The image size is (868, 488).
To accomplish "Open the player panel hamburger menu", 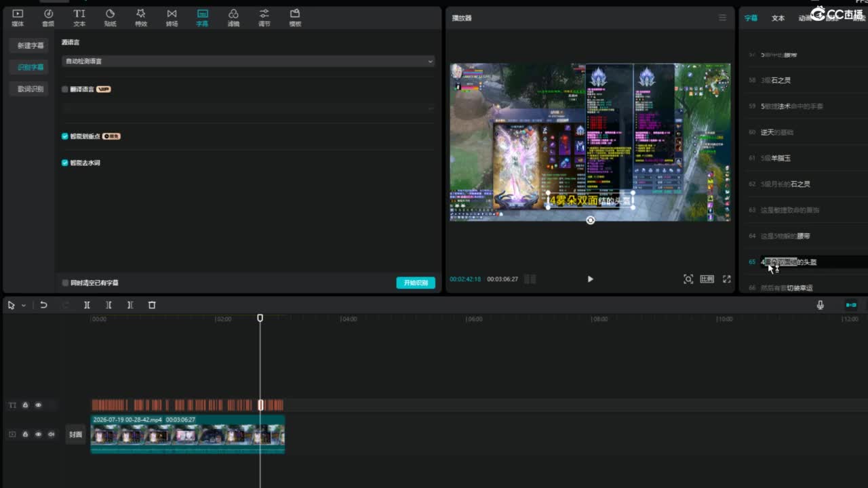I will click(722, 18).
